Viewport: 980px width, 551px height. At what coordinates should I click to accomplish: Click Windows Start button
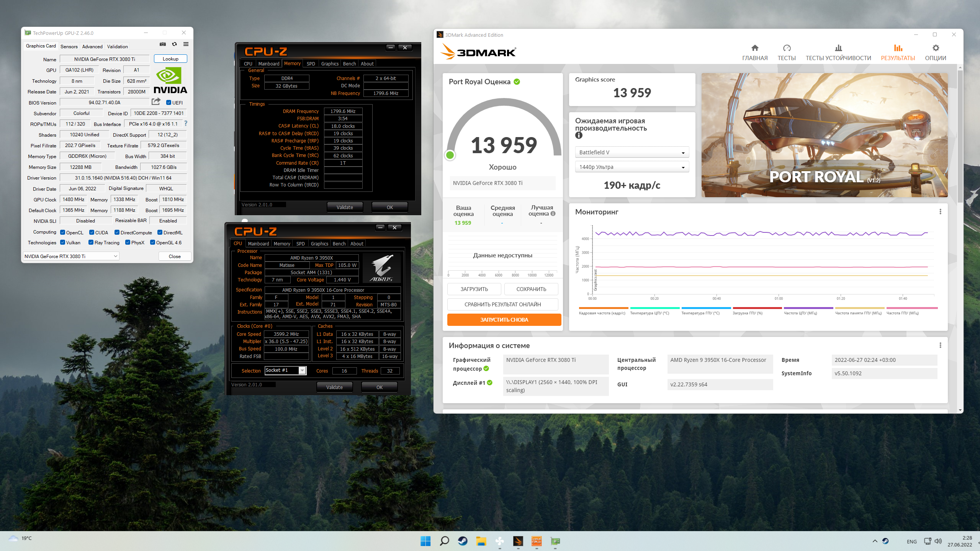pos(425,541)
